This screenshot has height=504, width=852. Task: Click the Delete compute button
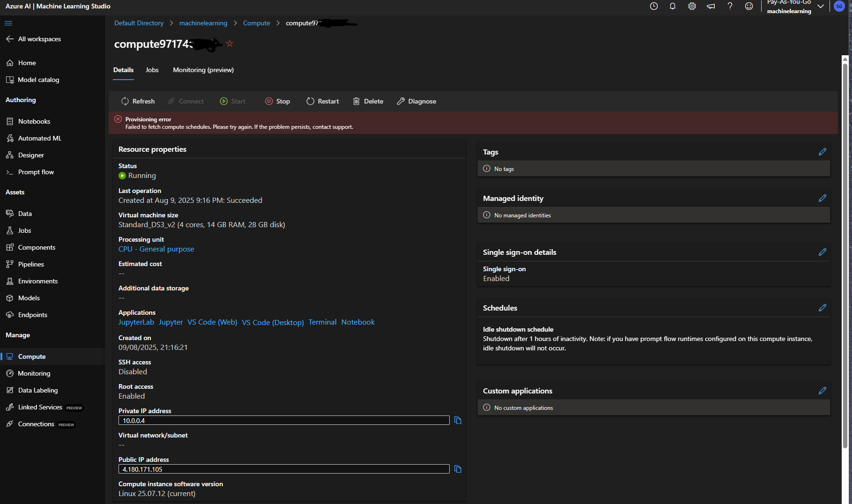click(x=368, y=101)
